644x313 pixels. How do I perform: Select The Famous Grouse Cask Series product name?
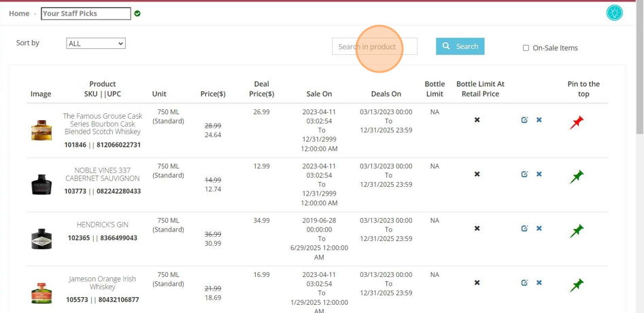103,124
